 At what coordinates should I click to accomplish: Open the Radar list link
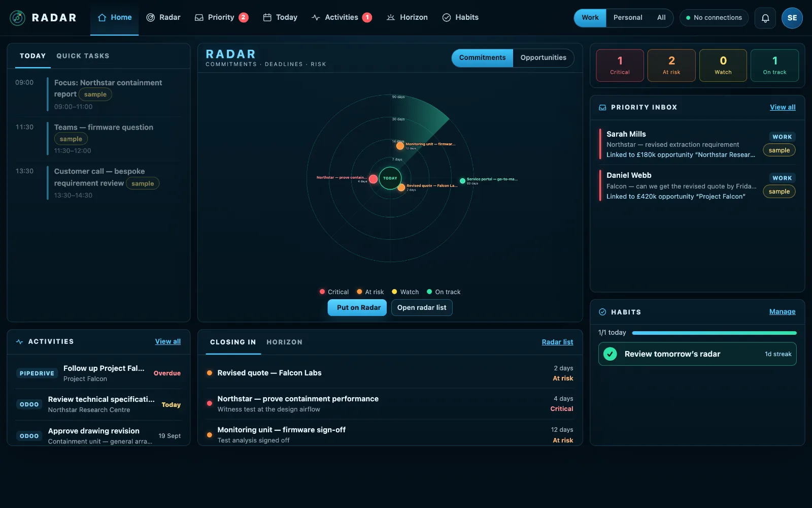coord(557,342)
